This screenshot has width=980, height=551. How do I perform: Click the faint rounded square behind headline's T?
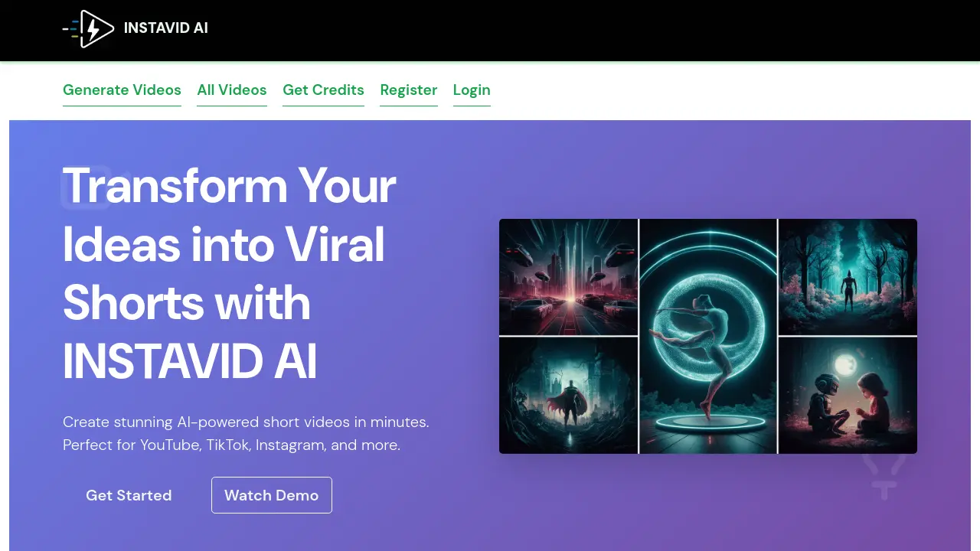86,187
